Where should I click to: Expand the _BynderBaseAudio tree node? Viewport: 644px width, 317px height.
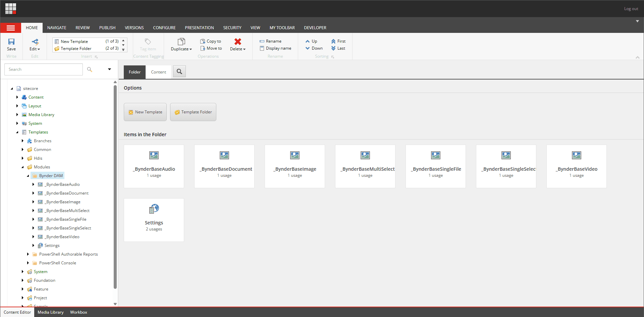[33, 184]
